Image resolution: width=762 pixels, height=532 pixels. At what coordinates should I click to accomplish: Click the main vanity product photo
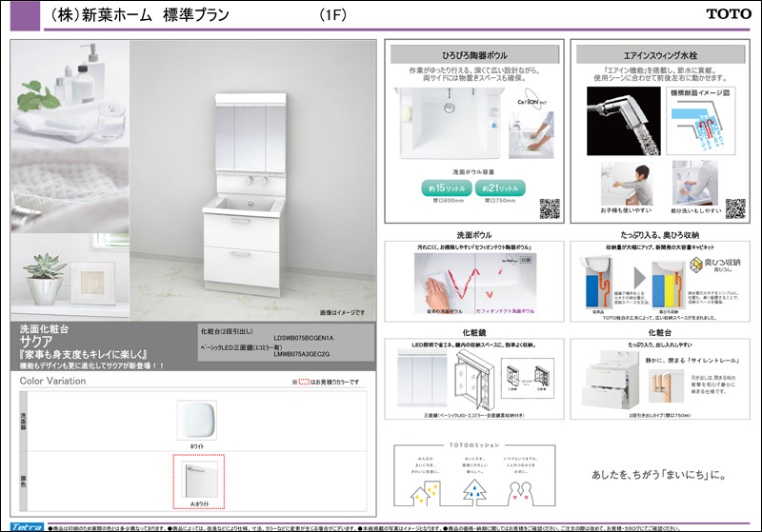pyautogui.click(x=252, y=180)
